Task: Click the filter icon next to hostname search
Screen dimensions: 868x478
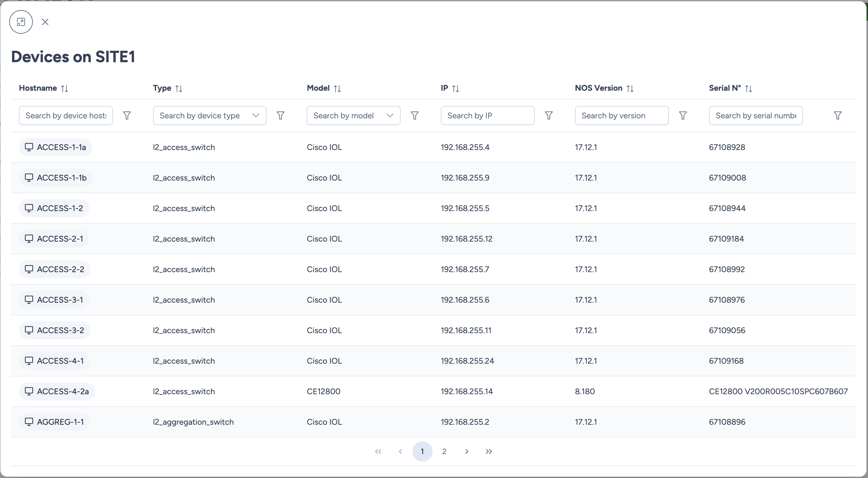Action: coord(127,116)
